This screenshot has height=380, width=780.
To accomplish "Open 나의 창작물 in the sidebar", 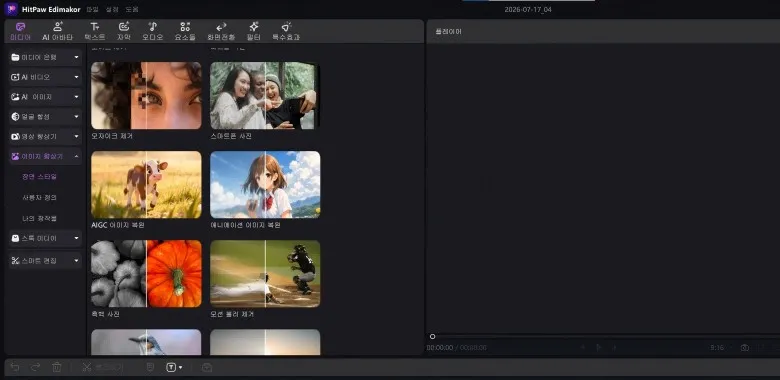I will (x=39, y=218).
